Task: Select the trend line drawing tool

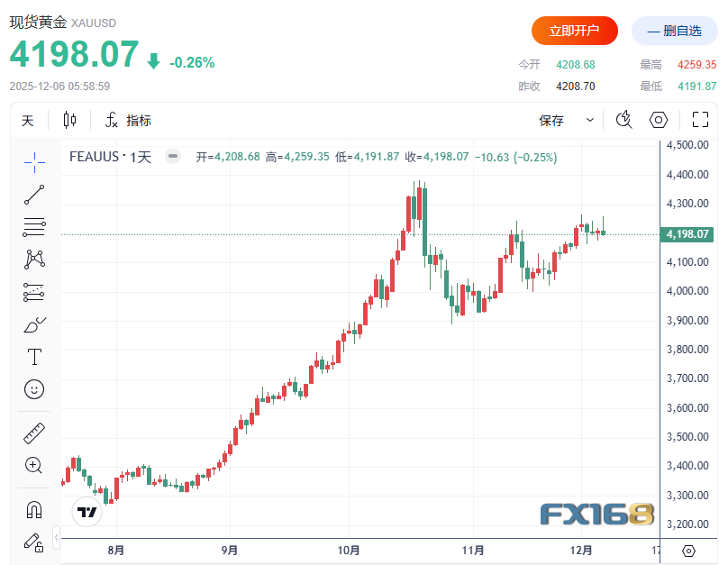Action: [34, 194]
